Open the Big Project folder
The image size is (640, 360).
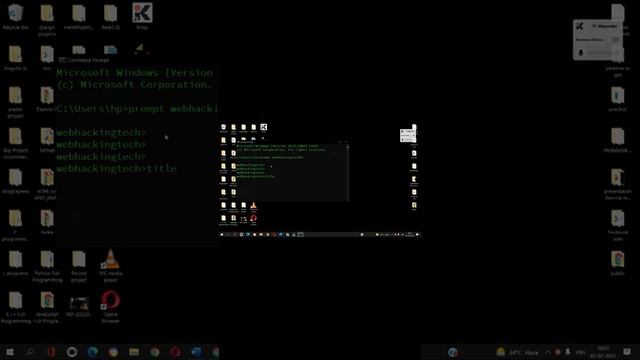point(16,143)
